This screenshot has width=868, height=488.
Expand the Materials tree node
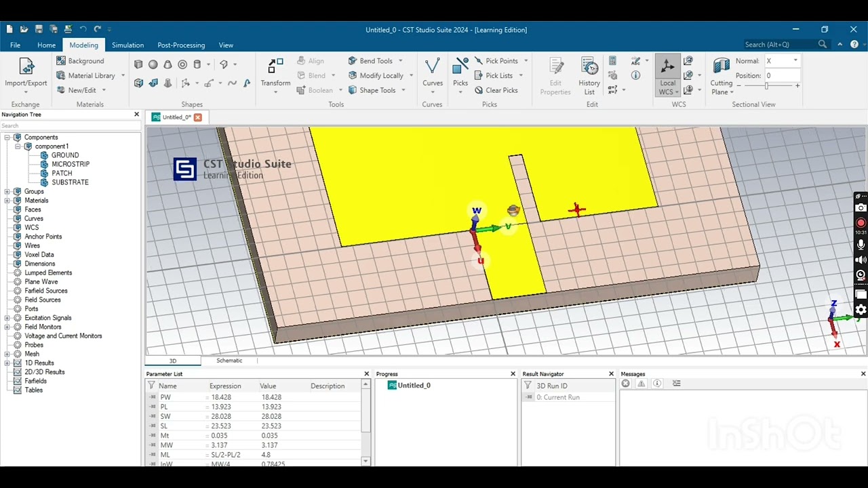(7, 201)
